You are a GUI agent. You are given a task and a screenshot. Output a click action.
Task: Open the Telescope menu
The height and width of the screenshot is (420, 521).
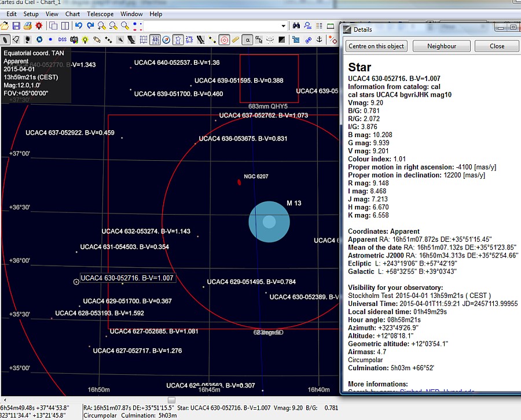click(100, 14)
